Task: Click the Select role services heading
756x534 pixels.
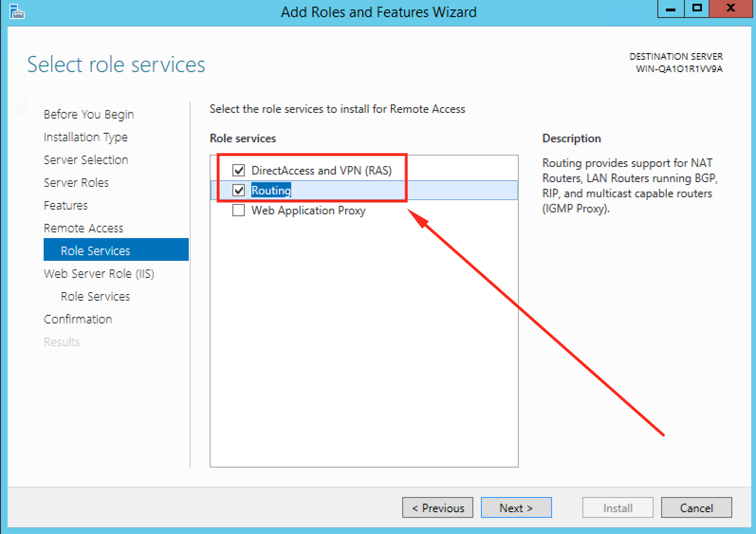Action: (116, 64)
